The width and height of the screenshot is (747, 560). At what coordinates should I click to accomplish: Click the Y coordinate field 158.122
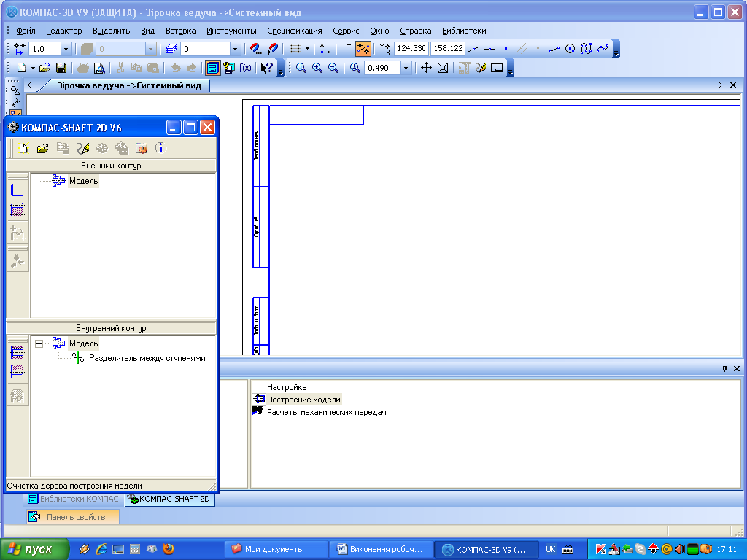(447, 48)
